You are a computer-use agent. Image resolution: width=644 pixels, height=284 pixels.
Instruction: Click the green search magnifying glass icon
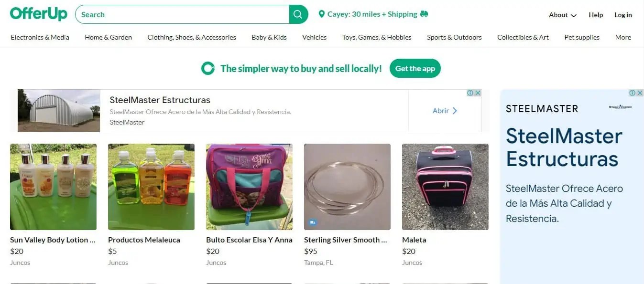pyautogui.click(x=297, y=14)
